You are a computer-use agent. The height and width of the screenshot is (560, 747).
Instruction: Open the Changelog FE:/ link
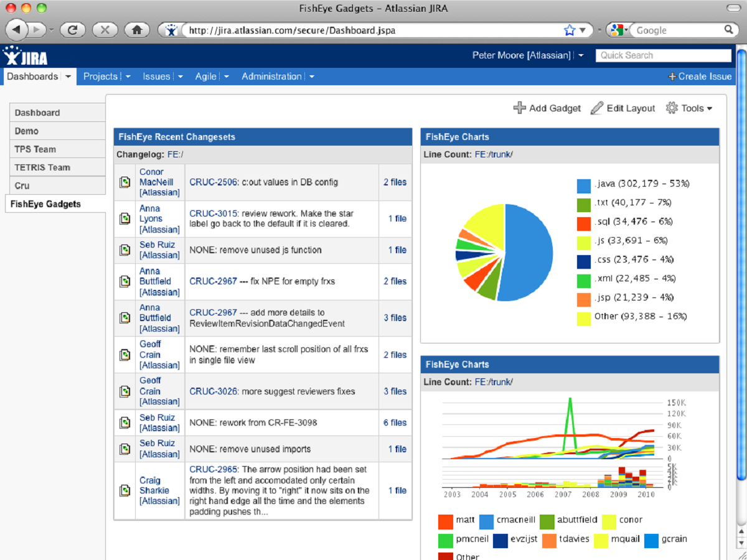pos(176,154)
